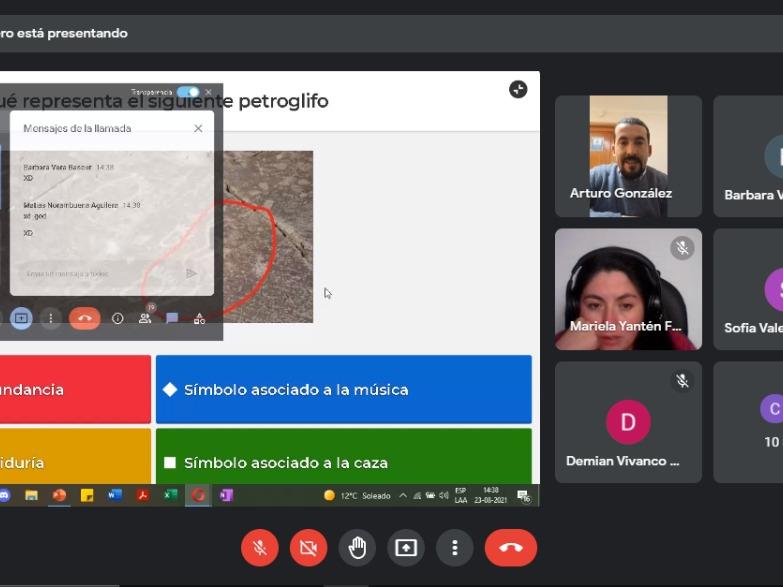Open Word from the Windows taskbar
The image size is (783, 587).
[114, 495]
